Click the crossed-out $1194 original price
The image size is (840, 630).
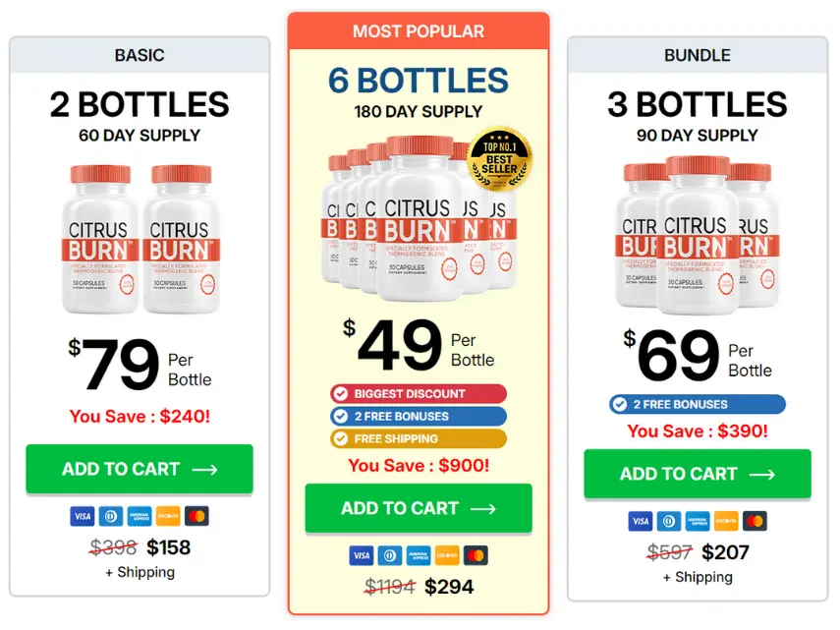coord(390,586)
